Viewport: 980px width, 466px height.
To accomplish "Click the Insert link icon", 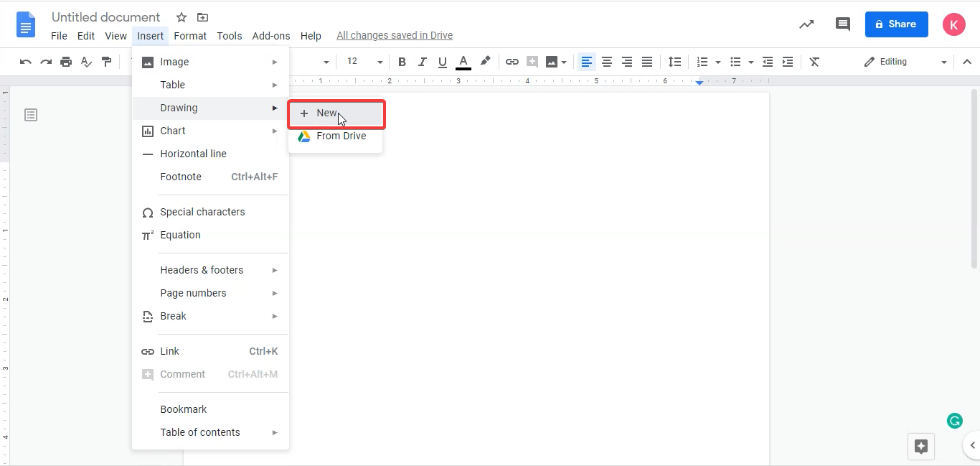I will (512, 62).
